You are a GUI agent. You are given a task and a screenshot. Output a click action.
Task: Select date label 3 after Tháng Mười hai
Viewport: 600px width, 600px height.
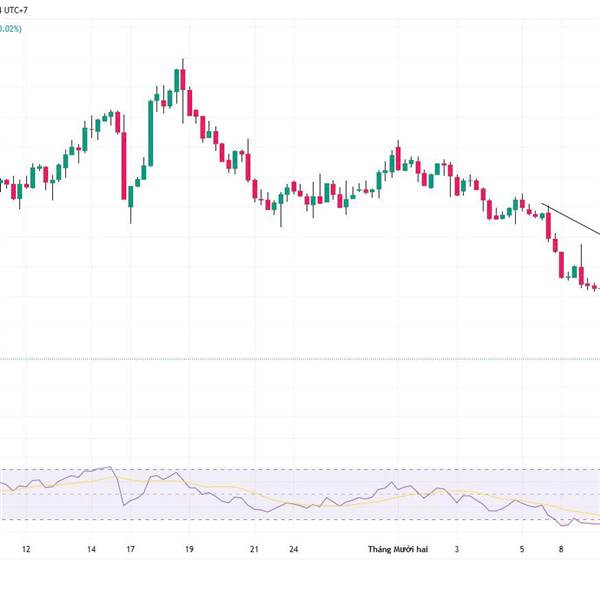(x=457, y=549)
